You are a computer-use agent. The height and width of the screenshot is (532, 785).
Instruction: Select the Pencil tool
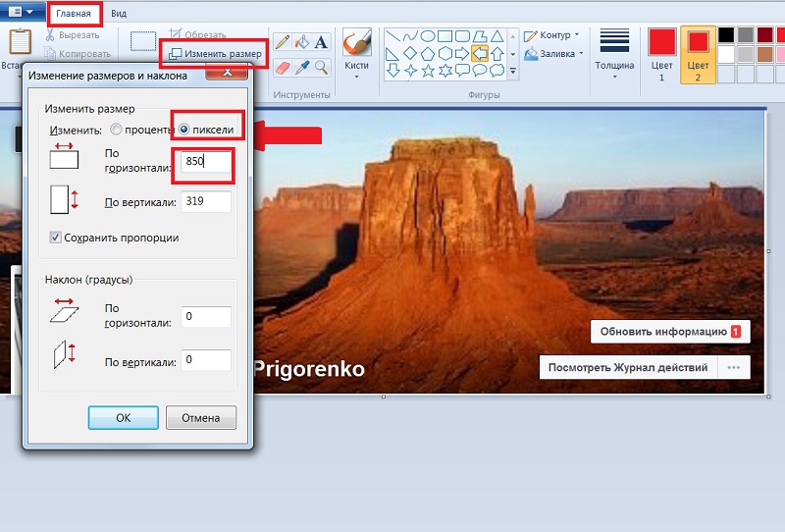(283, 41)
